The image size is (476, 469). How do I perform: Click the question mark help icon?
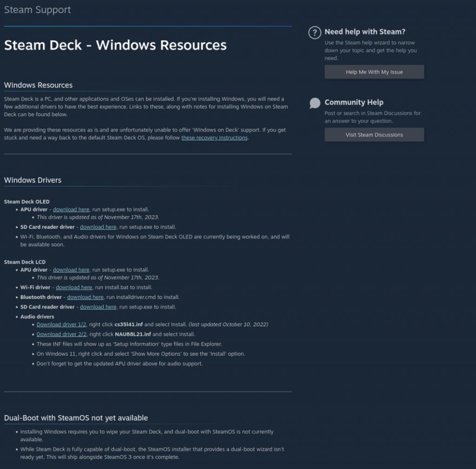click(x=314, y=33)
